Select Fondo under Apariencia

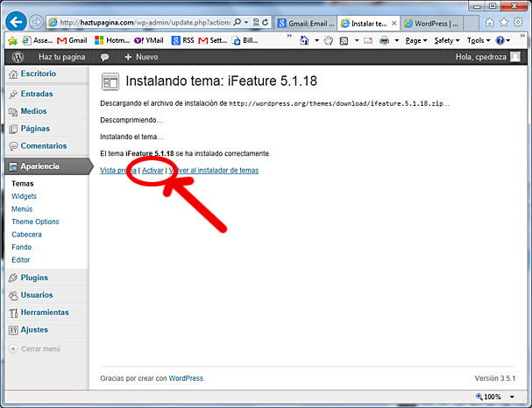[x=21, y=247]
